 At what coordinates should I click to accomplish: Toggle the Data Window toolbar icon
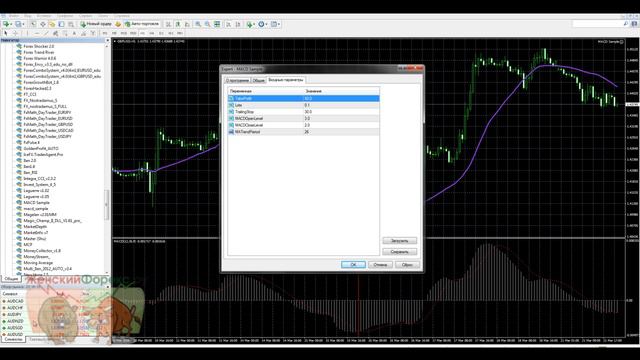click(42, 24)
